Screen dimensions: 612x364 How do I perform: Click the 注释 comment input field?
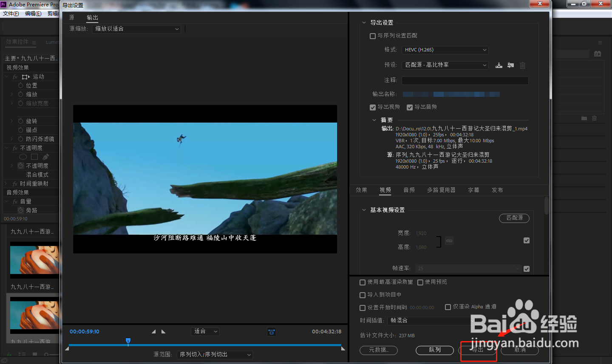click(x=465, y=81)
